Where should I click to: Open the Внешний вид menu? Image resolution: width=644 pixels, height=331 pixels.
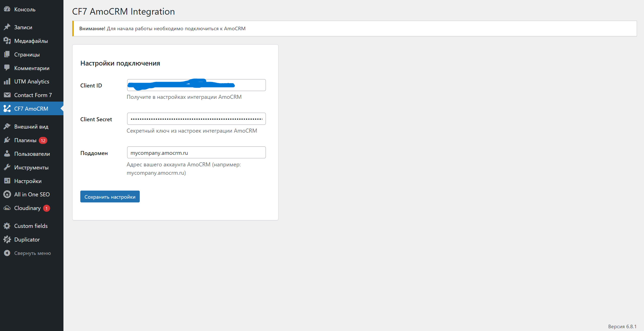coord(32,127)
